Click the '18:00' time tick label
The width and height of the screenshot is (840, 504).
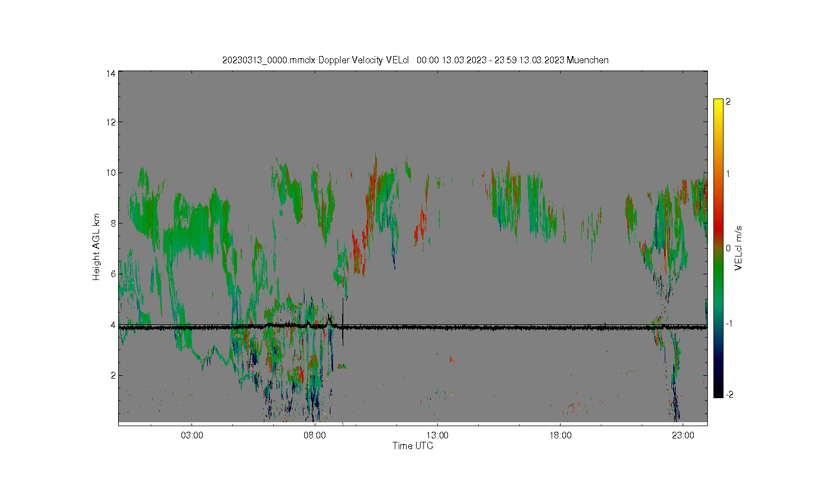[560, 435]
